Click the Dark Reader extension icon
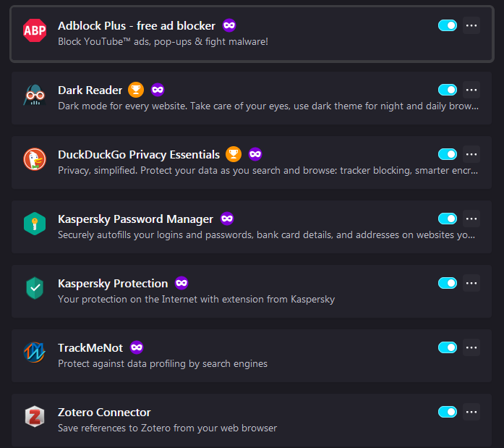504x448 pixels. coord(35,98)
